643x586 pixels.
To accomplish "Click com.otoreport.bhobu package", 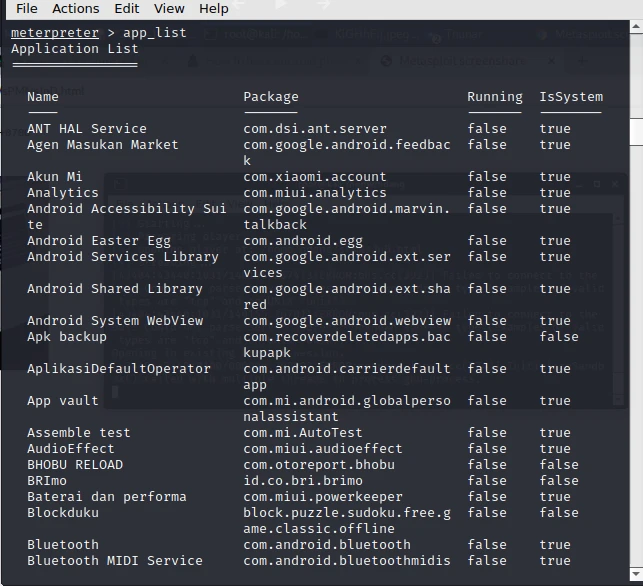I will coord(319,465).
